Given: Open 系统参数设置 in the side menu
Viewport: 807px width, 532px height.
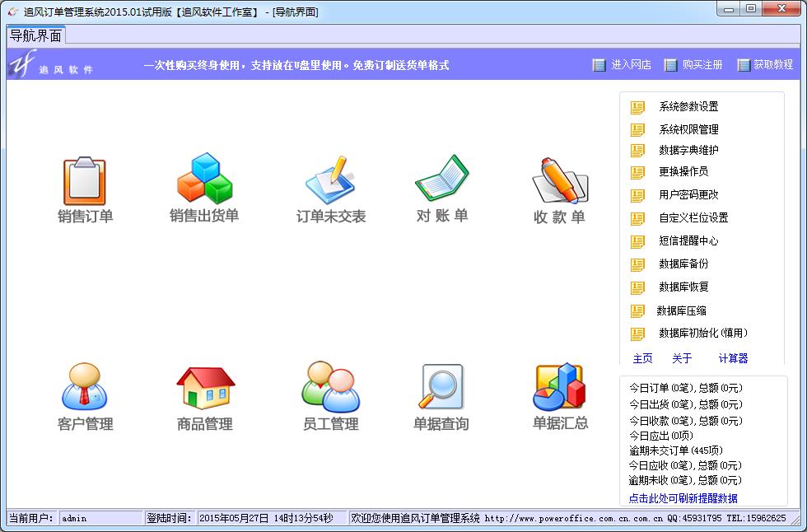Looking at the screenshot, I should (x=688, y=106).
